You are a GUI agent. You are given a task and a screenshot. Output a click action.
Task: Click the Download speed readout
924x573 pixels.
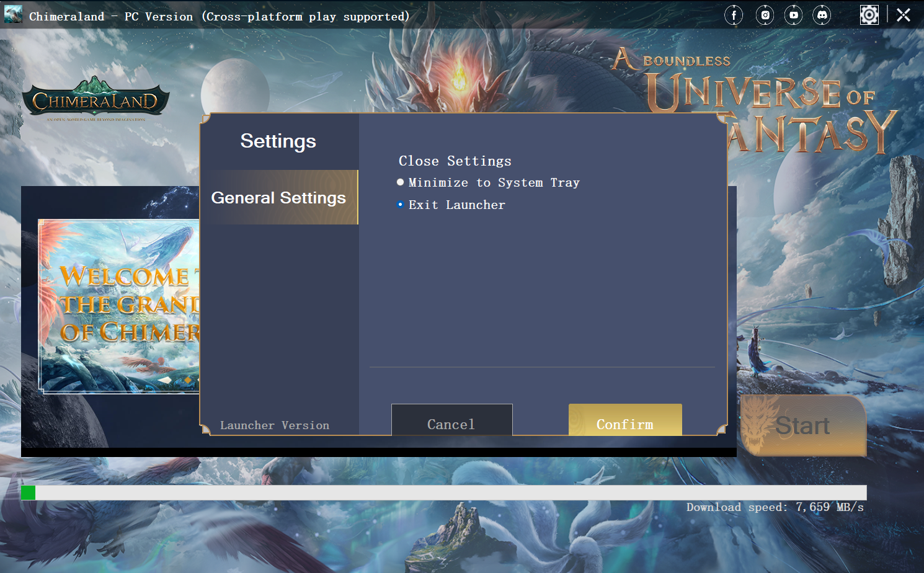pyautogui.click(x=775, y=507)
